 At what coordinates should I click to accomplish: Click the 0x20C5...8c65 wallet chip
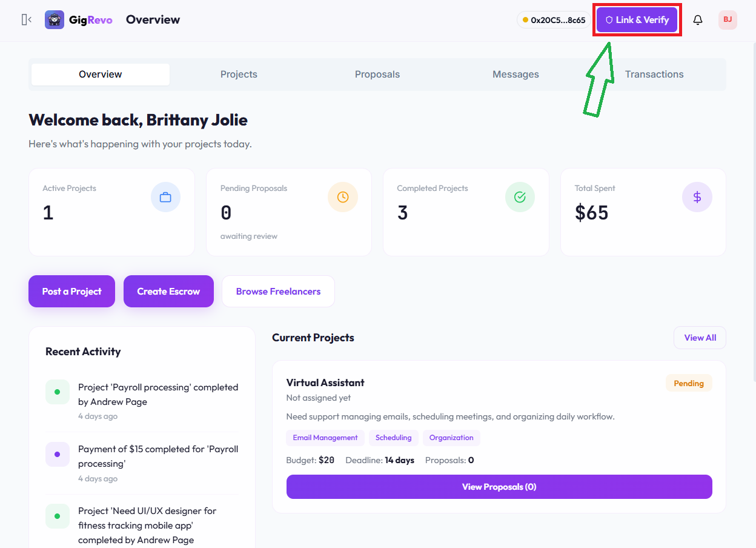[553, 19]
